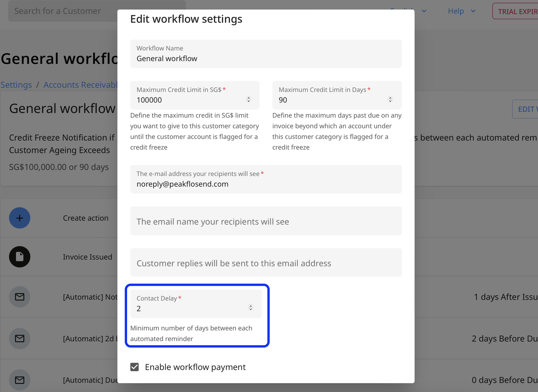
Task: Click the customer replies email address field
Action: [x=266, y=263]
